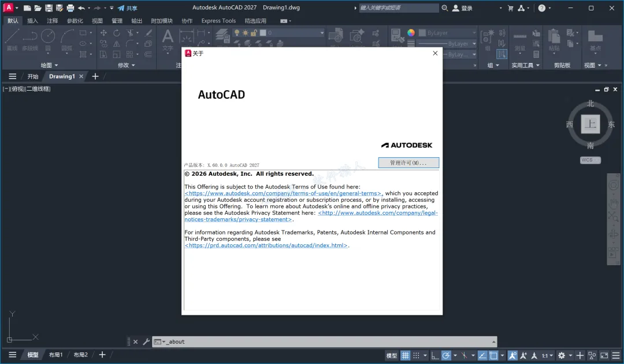
Task: Toggle 2D object snap square icon
Action: point(493,355)
